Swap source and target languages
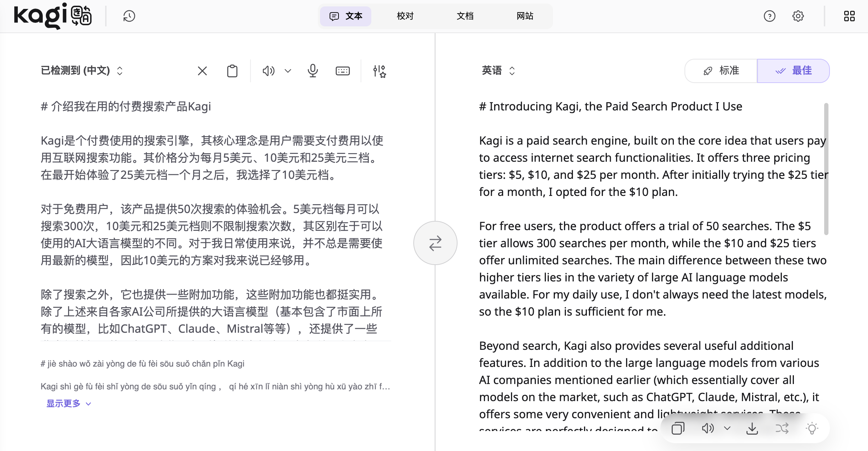The image size is (868, 451). 435,243
